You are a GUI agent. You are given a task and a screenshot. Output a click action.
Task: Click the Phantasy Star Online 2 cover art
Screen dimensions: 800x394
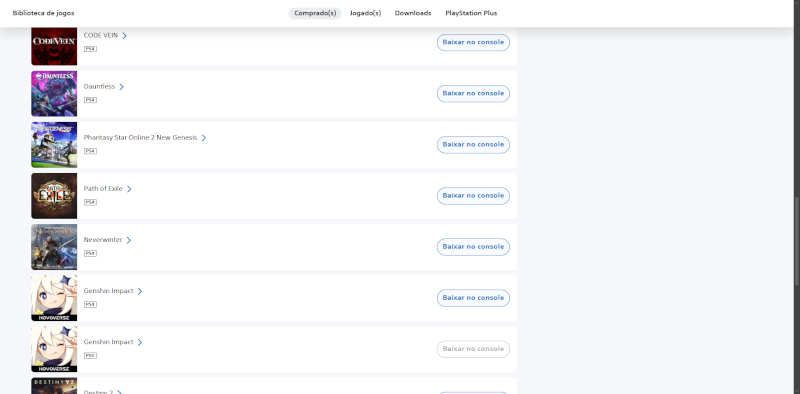click(x=54, y=145)
